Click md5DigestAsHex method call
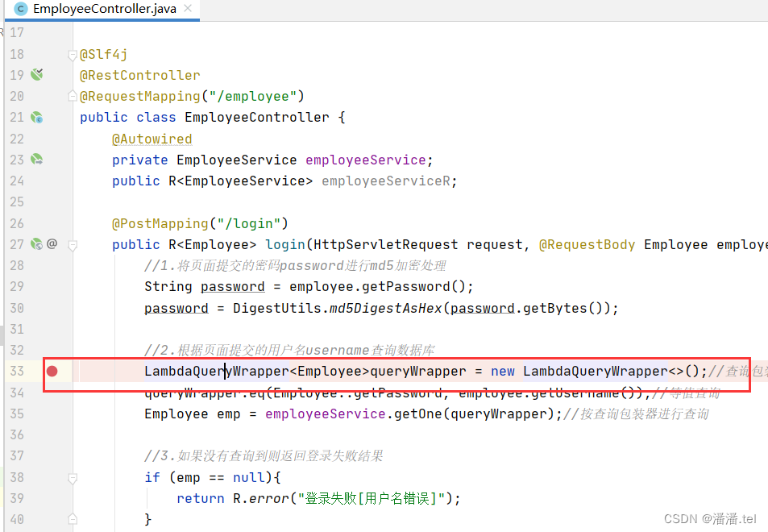Viewport: 768px width, 532px height. [x=385, y=308]
